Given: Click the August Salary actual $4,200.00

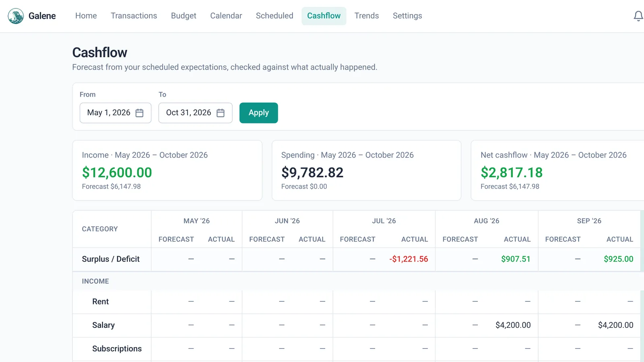Looking at the screenshot, I should (x=513, y=325).
